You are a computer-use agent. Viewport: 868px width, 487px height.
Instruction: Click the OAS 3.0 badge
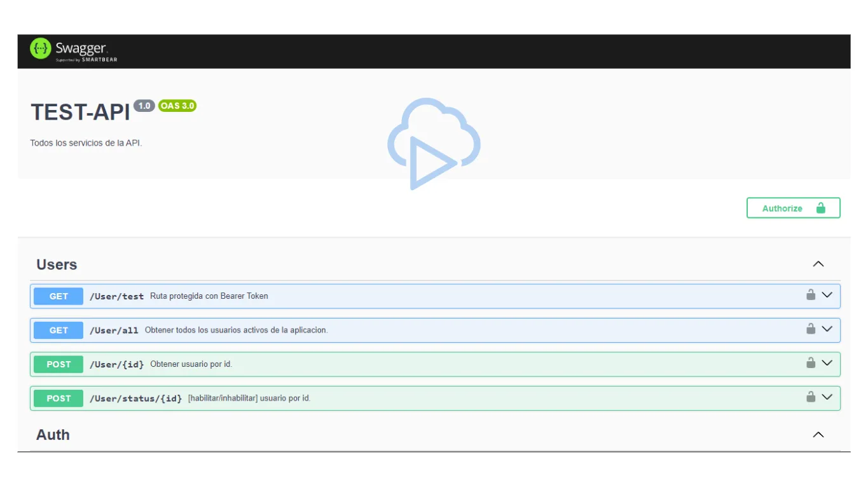[x=177, y=106]
